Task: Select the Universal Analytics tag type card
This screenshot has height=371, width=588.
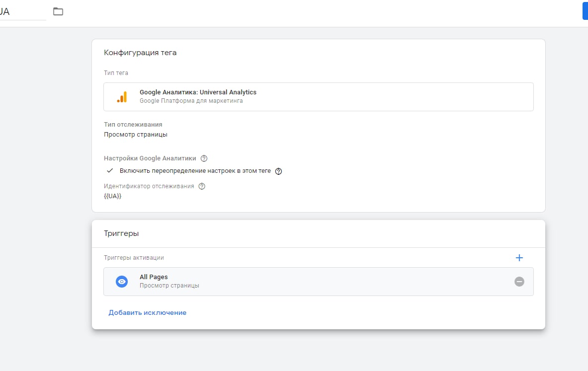Action: pos(319,97)
